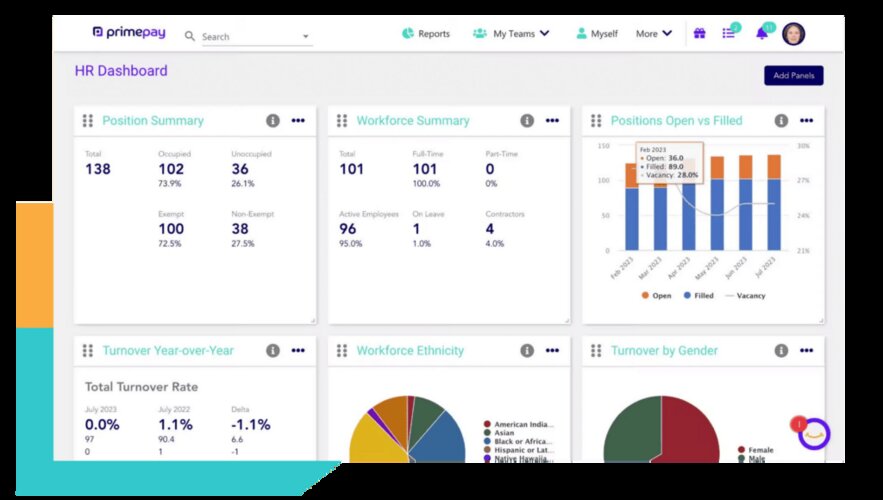Open the Reports menu item

pos(426,34)
